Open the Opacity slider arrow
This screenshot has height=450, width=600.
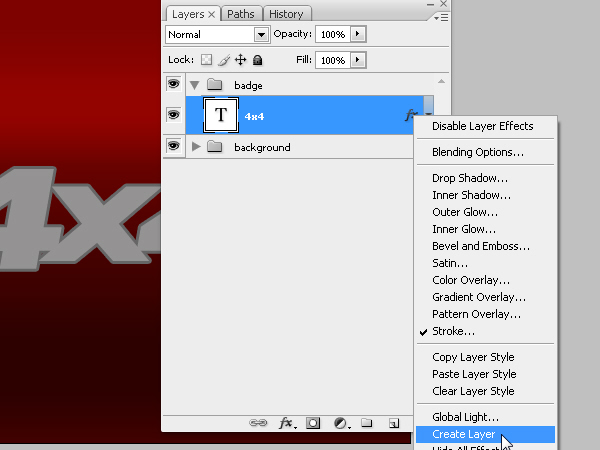pyautogui.click(x=358, y=34)
